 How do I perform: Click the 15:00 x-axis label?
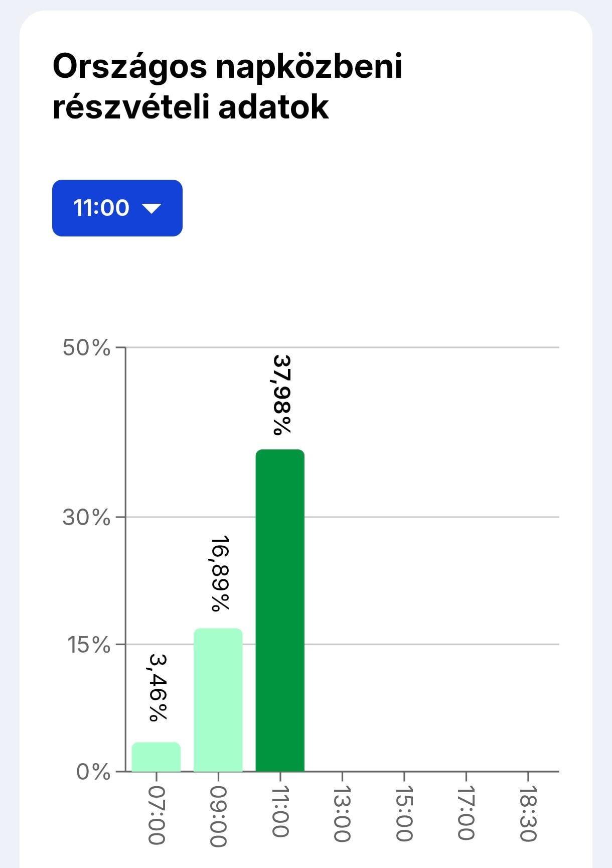click(x=404, y=814)
